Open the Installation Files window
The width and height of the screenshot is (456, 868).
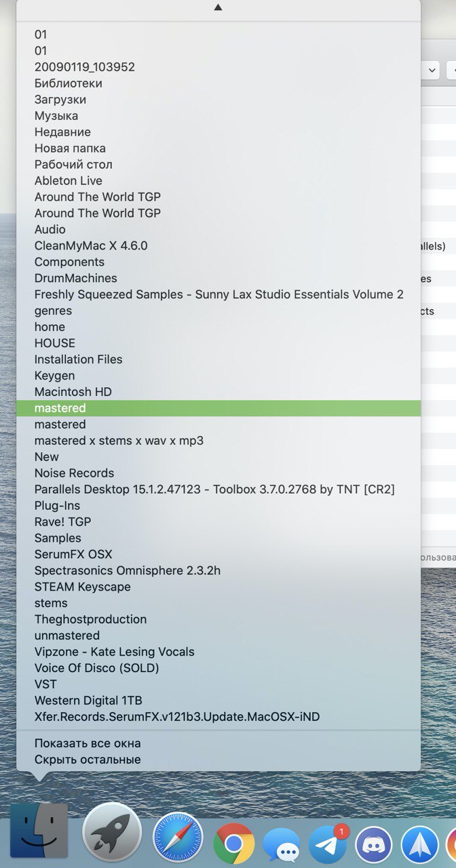coord(218,359)
